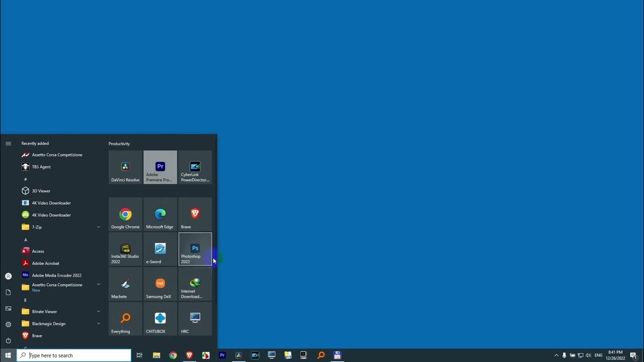
Task: Open DaVinci Resolve from the taskbar
Action: pyautogui.click(x=238, y=355)
